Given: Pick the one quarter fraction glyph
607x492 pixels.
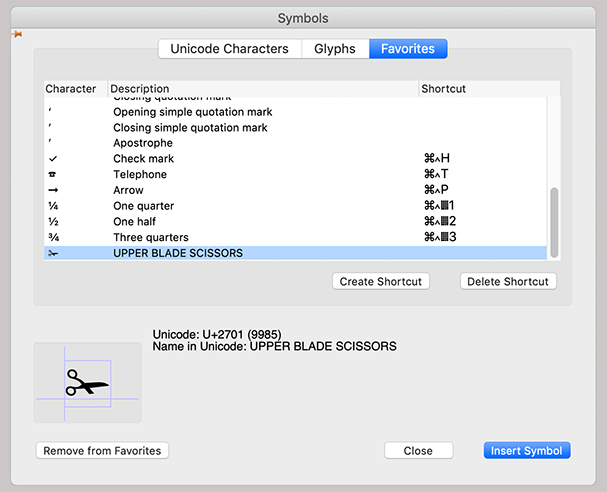Looking at the screenshot, I should (53, 206).
